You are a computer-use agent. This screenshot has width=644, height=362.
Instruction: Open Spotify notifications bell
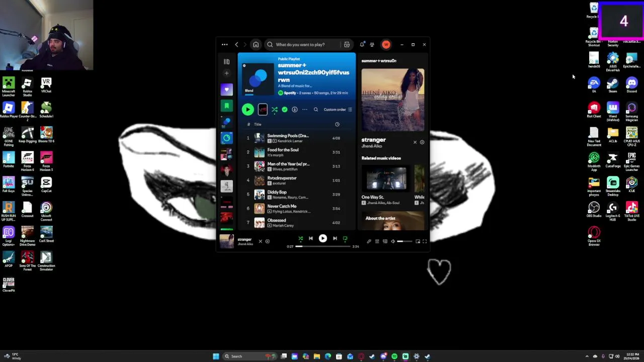[x=362, y=45]
